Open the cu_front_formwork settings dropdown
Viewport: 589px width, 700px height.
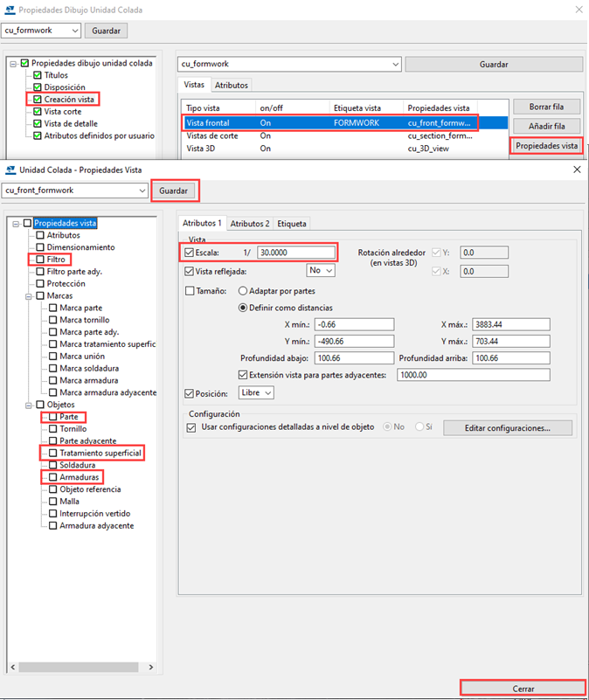pos(142,190)
